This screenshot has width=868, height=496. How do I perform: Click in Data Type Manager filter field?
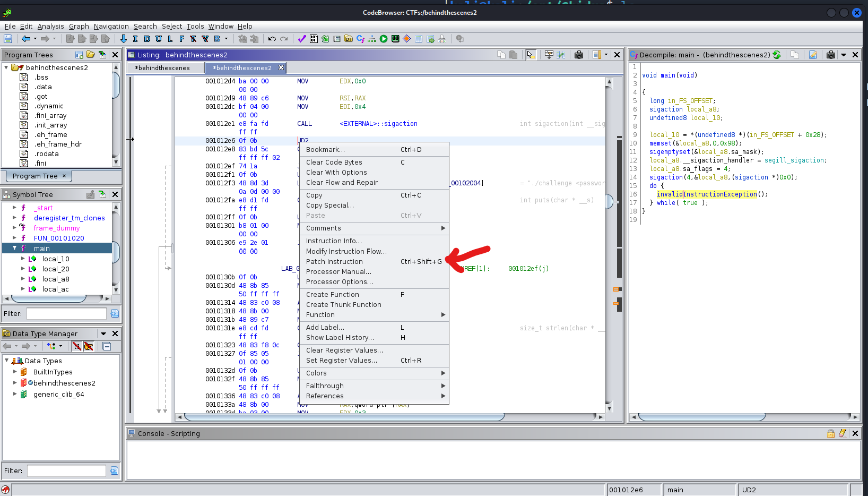coord(66,471)
